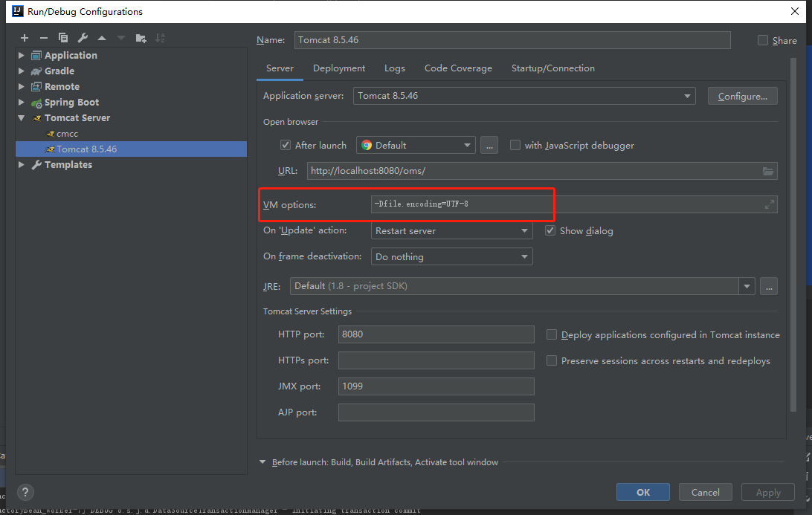
Task: Copy the selected configuration
Action: (63, 38)
